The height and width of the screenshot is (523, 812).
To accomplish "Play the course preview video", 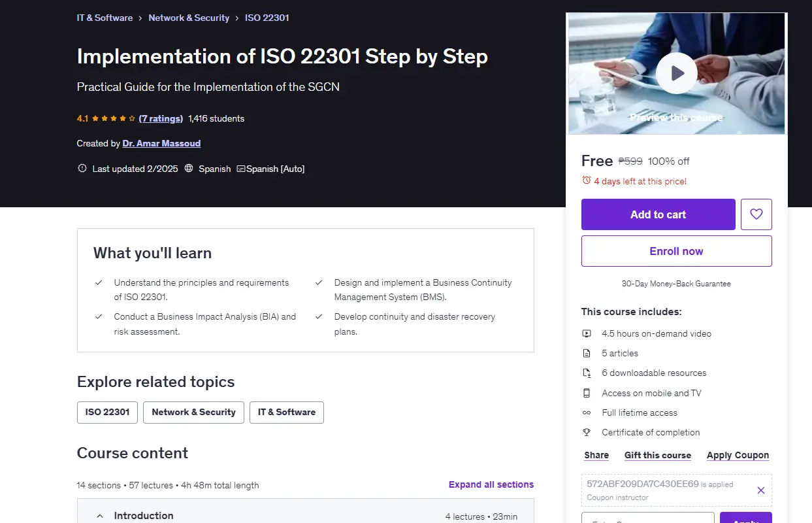I will 677,73.
